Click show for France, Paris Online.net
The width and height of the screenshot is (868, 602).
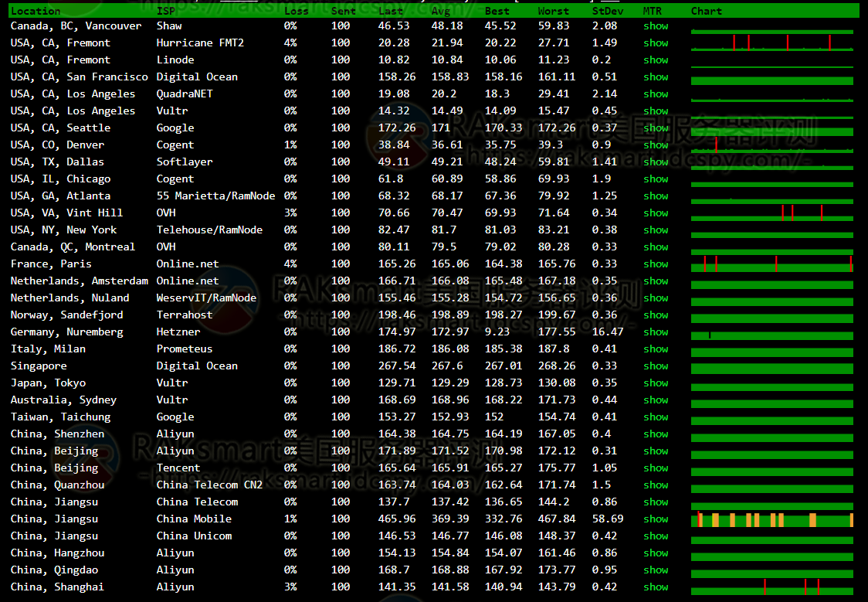click(656, 264)
